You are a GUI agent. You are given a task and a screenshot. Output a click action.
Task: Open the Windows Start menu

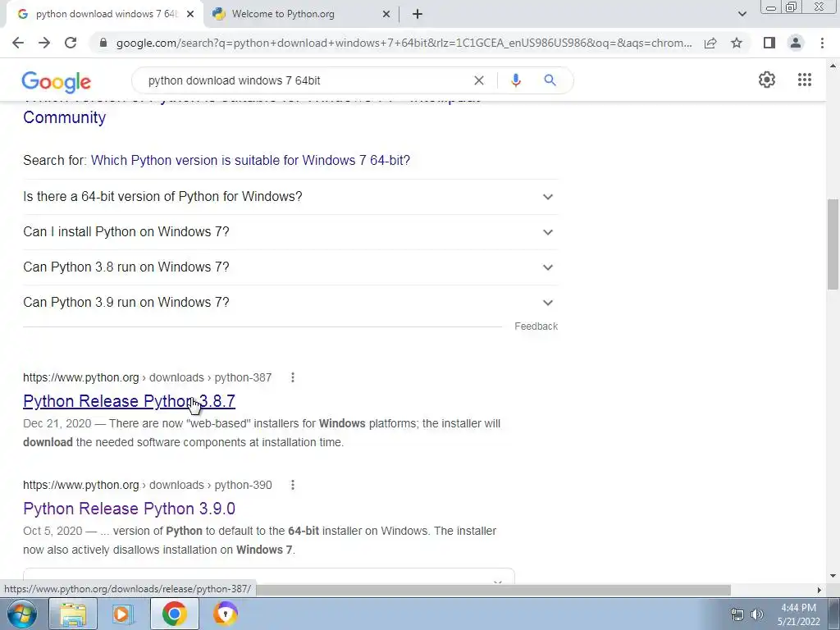tap(21, 614)
